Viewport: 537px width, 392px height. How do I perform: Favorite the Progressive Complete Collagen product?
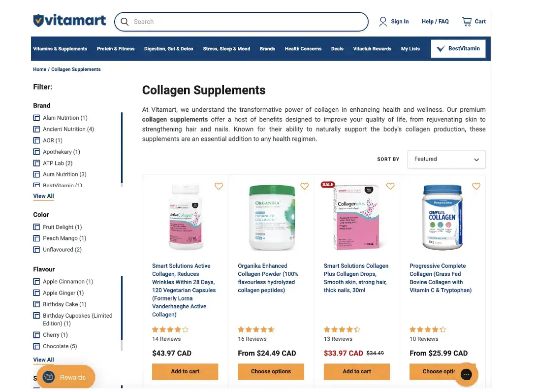click(476, 186)
